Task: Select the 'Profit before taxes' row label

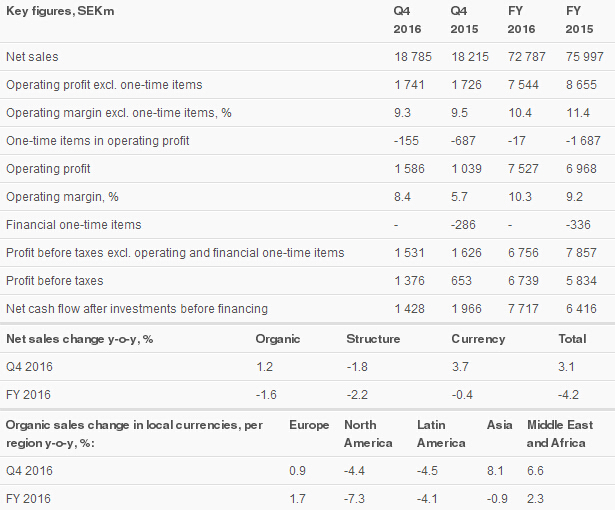Action: coord(55,281)
